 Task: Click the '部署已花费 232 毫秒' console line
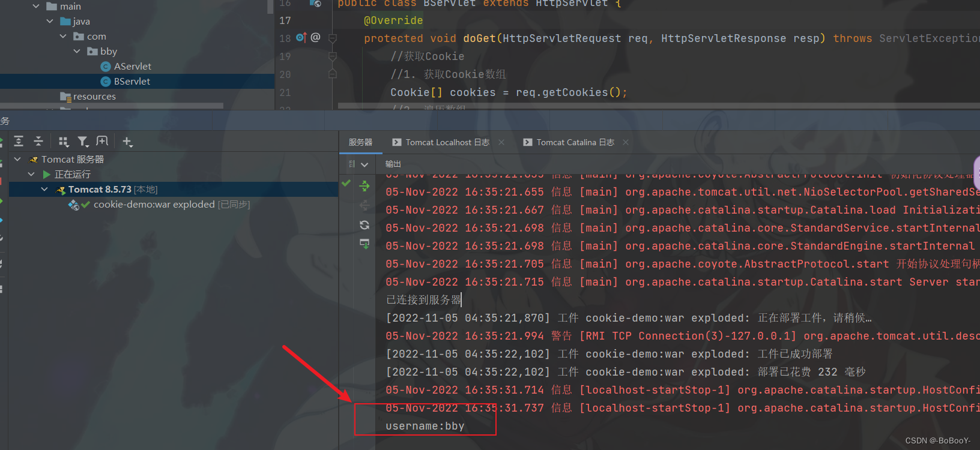tap(812, 372)
